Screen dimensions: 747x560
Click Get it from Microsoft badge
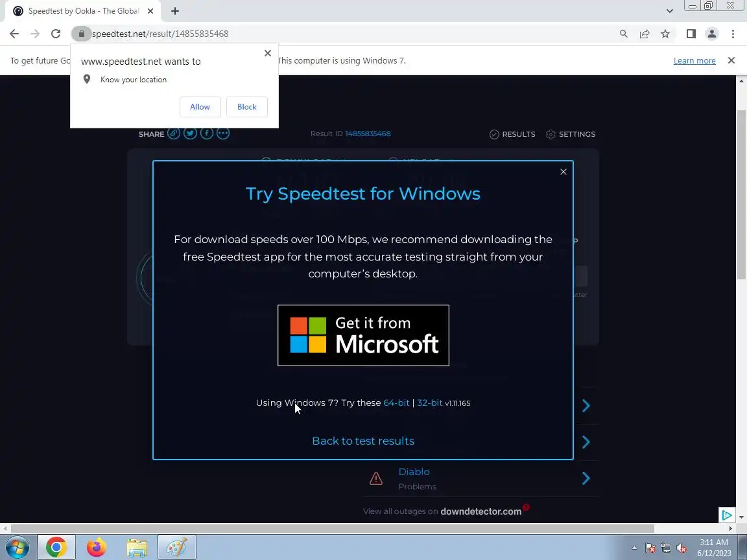point(363,335)
